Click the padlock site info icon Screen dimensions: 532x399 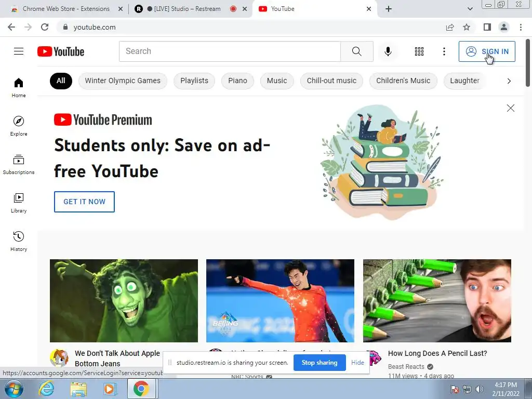(x=65, y=27)
